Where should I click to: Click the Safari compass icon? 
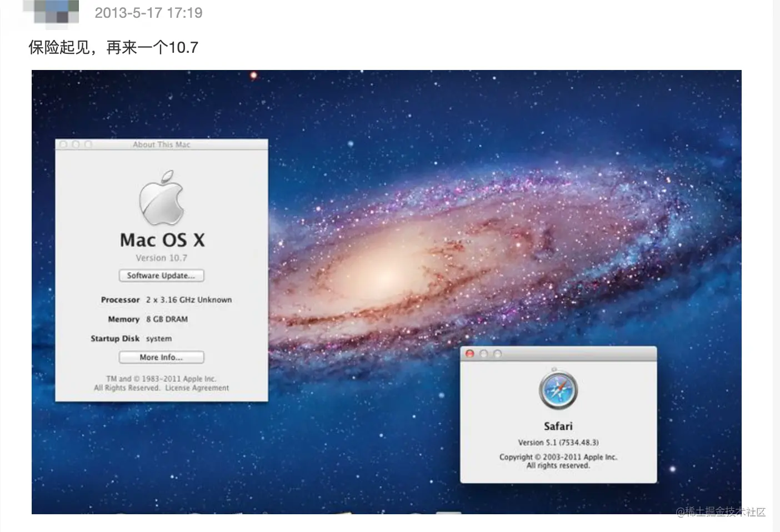coord(558,390)
